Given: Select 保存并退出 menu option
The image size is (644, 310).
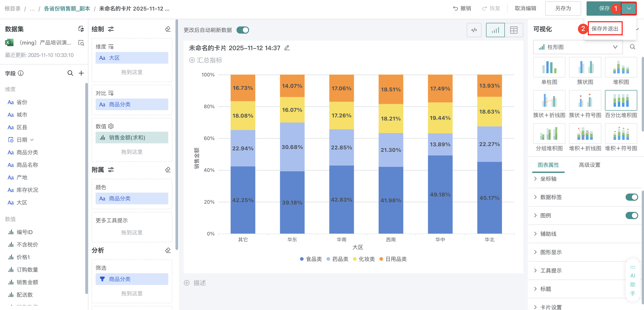Looking at the screenshot, I should (x=605, y=29).
